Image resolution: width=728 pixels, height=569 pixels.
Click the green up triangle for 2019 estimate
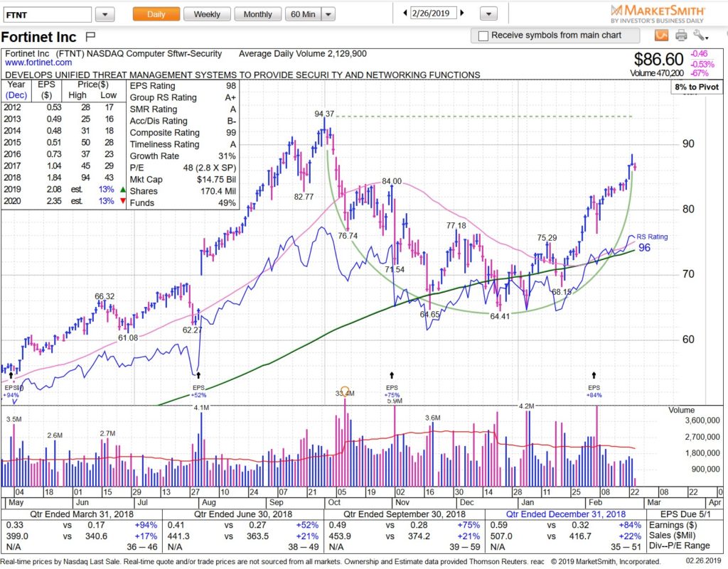click(x=122, y=189)
